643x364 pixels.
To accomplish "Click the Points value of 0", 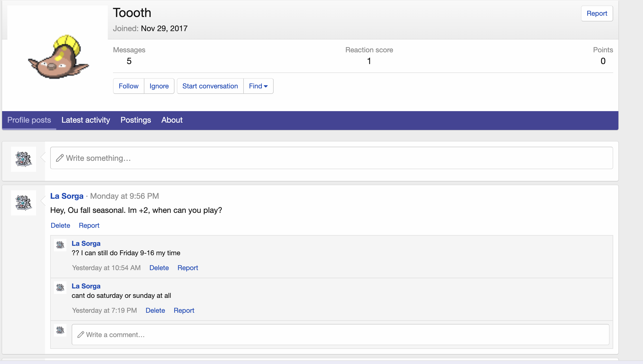I will [603, 61].
